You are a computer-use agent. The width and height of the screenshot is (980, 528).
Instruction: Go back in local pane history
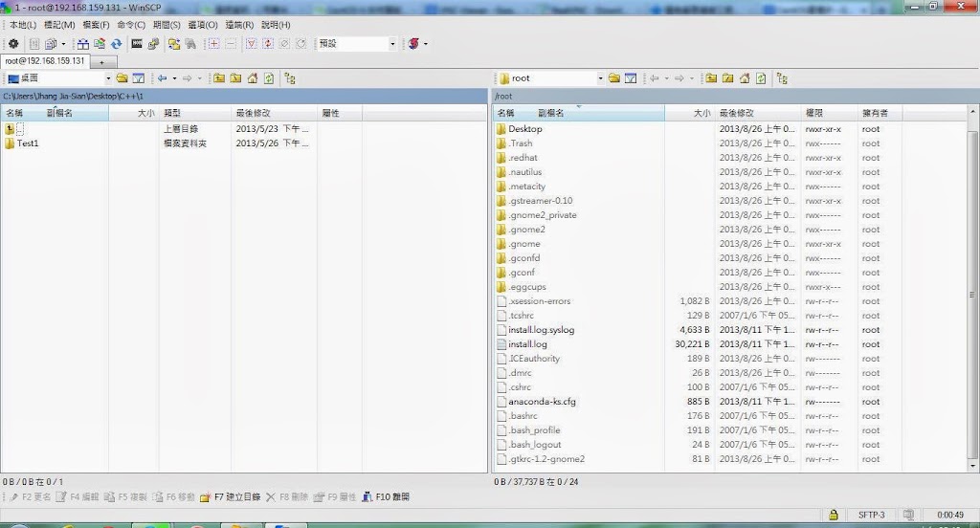pos(163,78)
